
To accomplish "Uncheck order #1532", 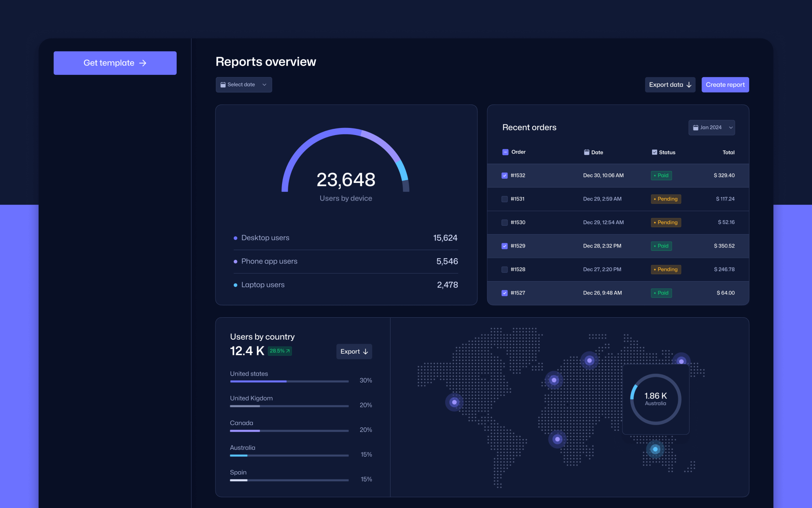I will (504, 175).
